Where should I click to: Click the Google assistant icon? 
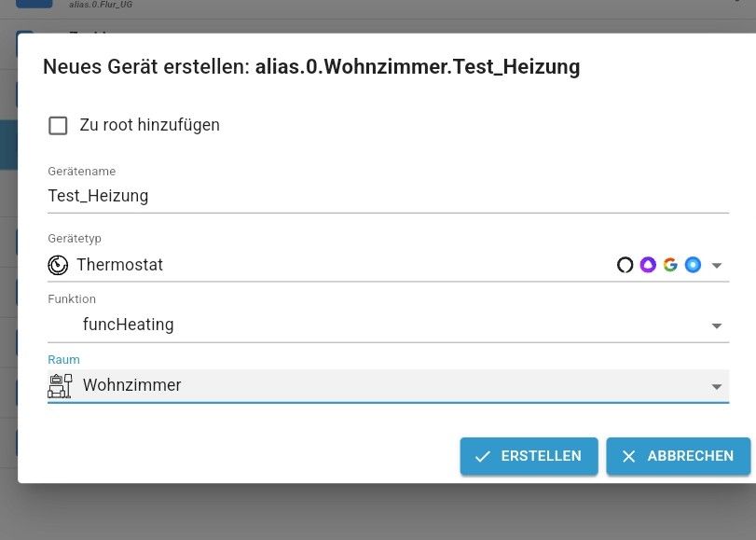coord(670,265)
